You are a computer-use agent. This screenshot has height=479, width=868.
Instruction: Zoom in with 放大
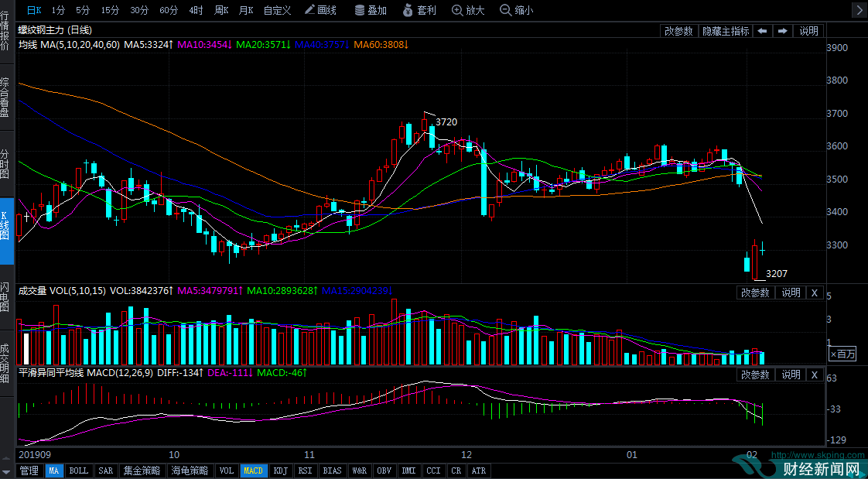tap(468, 9)
